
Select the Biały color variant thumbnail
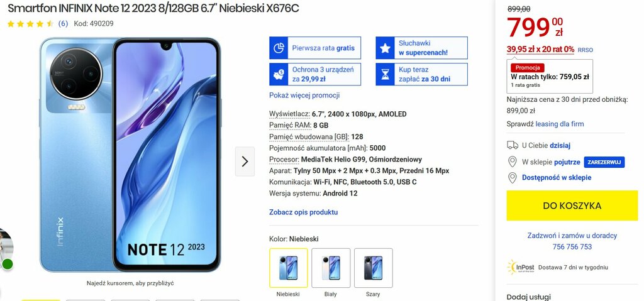coord(331,268)
